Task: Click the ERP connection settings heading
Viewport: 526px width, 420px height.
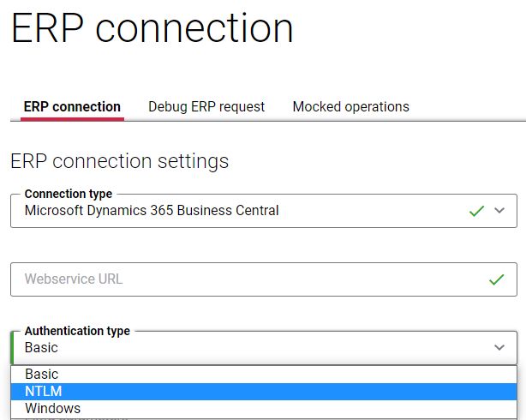Action: pyautogui.click(x=119, y=161)
